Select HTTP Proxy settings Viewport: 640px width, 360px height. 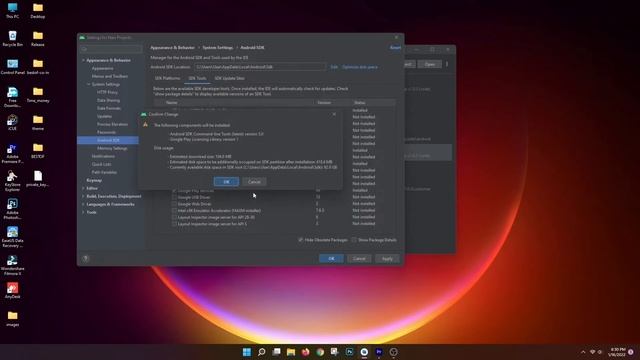[x=107, y=92]
